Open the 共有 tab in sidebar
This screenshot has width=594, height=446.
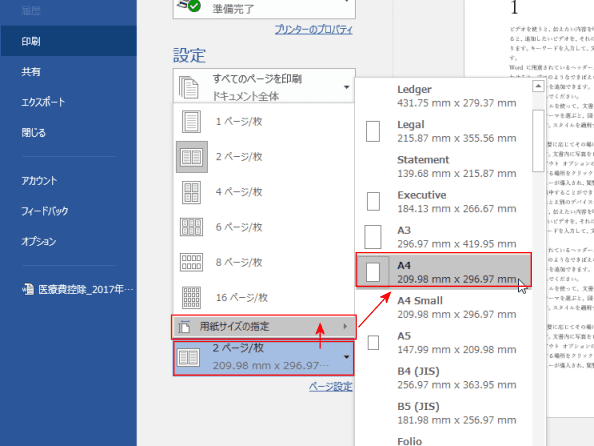31,72
